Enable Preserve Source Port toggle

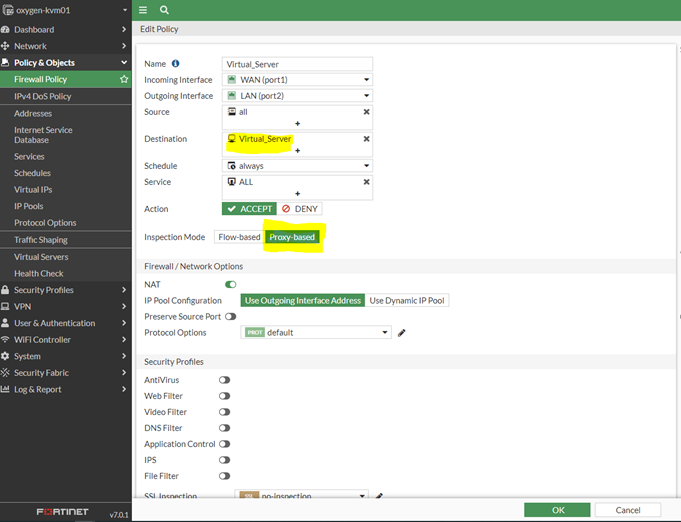pyautogui.click(x=231, y=317)
